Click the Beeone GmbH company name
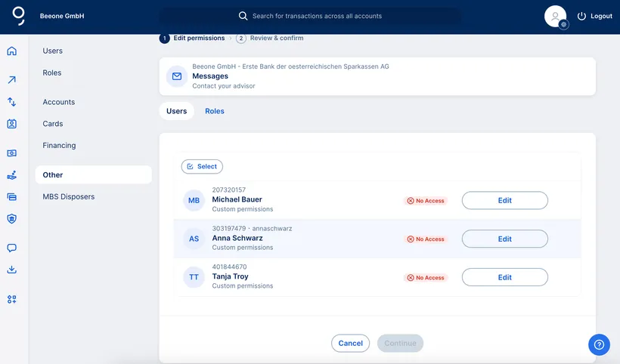The image size is (620, 364). [x=62, y=16]
